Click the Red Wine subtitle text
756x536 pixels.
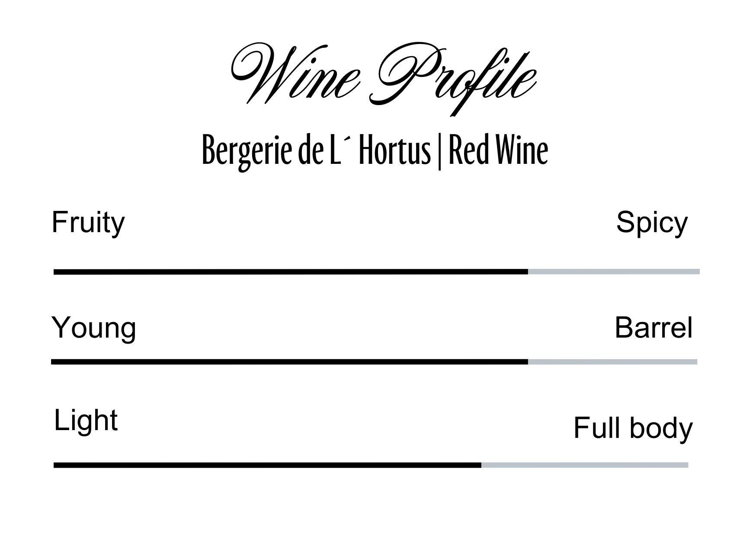[x=498, y=150]
